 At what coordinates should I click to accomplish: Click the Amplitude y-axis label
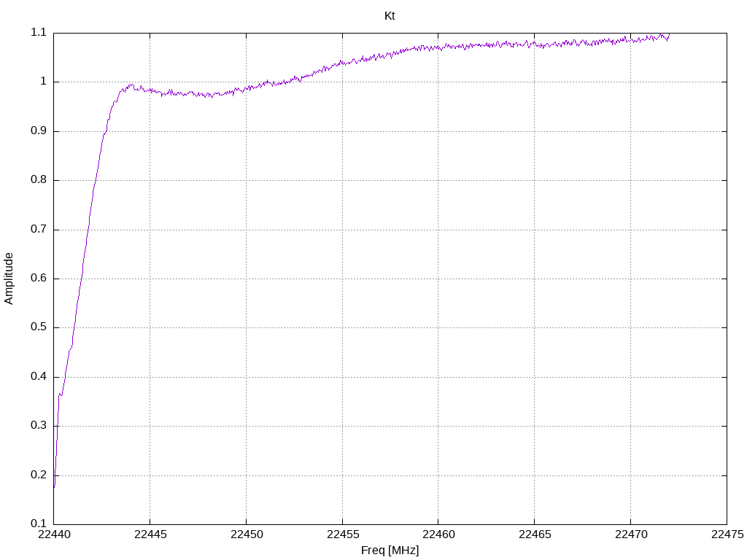pyautogui.click(x=9, y=279)
